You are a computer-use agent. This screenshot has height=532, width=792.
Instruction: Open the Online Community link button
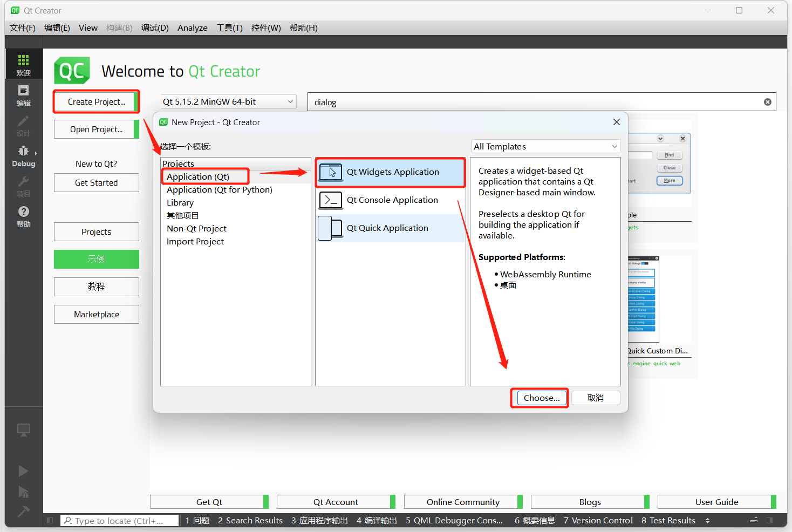(x=463, y=502)
